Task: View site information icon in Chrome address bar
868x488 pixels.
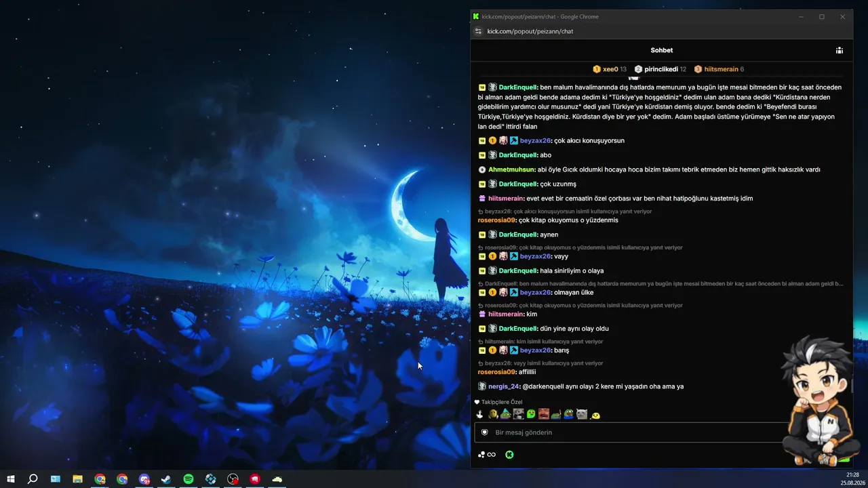Action: click(478, 31)
